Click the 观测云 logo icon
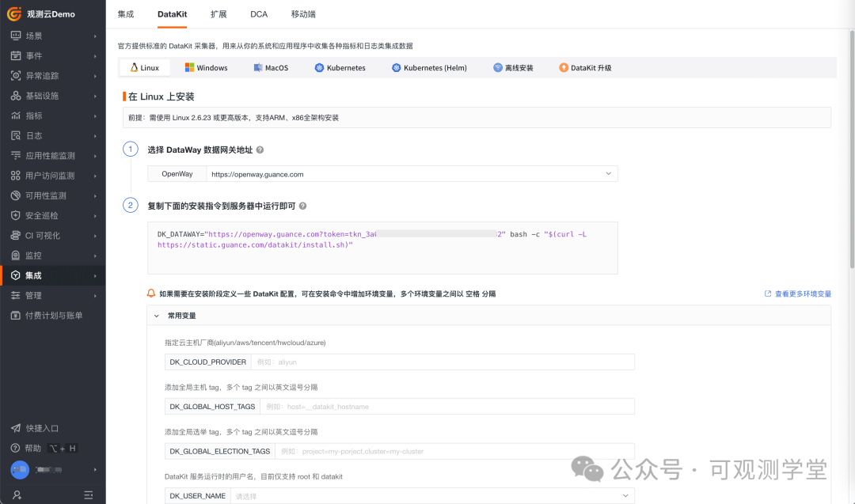Image resolution: width=855 pixels, height=504 pixels. point(14,13)
